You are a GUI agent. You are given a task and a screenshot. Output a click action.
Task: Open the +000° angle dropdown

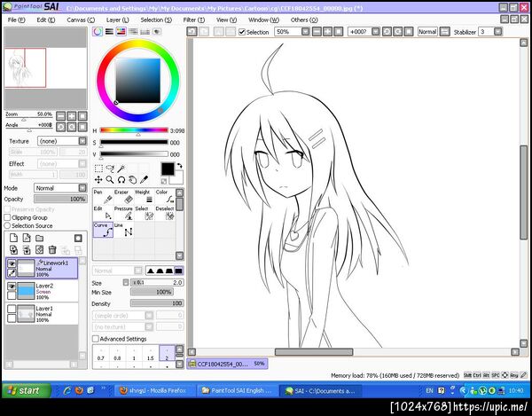(376, 32)
